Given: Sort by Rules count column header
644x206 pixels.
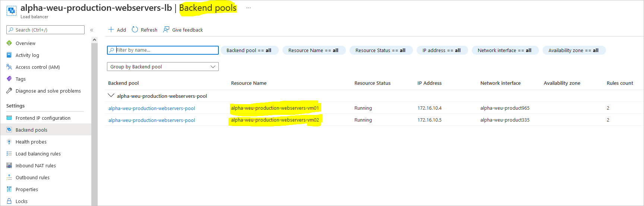Looking at the screenshot, I should 620,83.
